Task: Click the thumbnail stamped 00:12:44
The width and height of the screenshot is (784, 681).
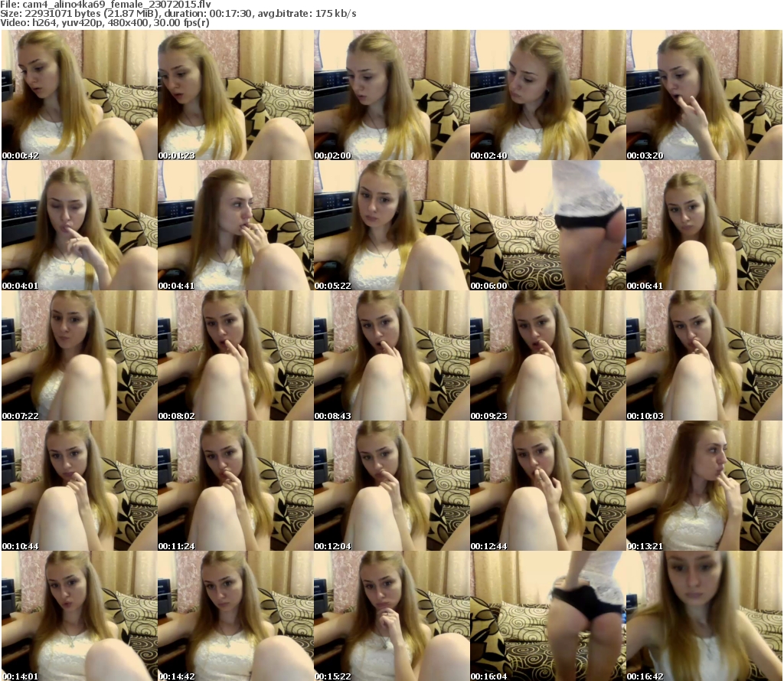Action: (548, 486)
